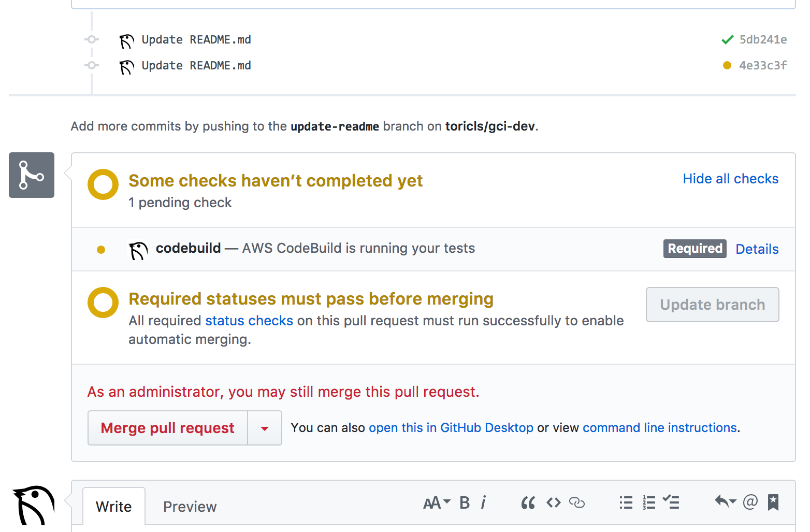Select the Write tab
This screenshot has height=532, width=810.
(114, 507)
